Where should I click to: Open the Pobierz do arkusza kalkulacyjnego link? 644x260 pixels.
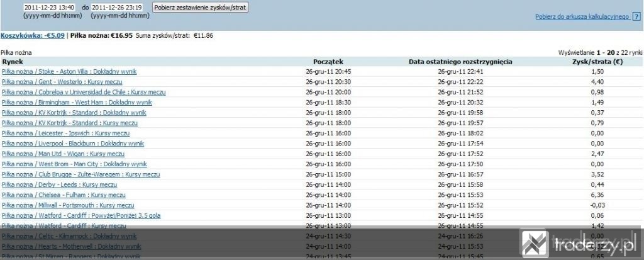[582, 17]
